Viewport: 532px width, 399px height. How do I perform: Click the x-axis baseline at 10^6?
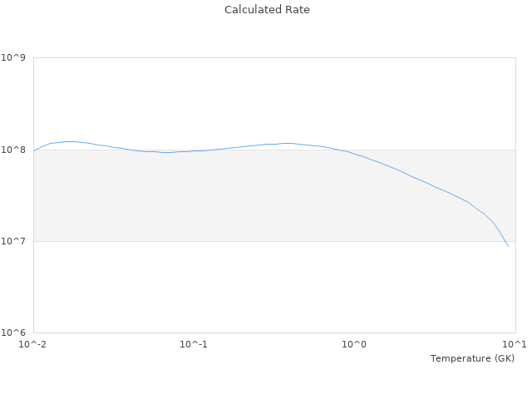tap(274, 332)
